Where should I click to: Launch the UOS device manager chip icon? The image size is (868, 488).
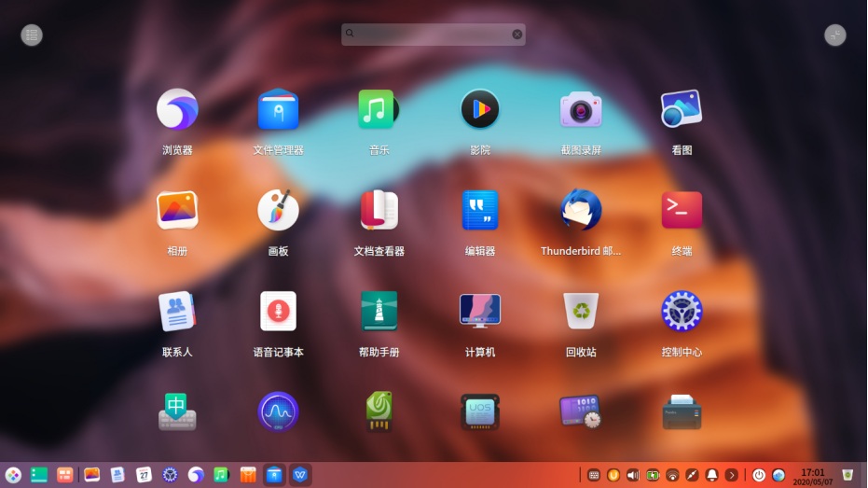tap(480, 412)
